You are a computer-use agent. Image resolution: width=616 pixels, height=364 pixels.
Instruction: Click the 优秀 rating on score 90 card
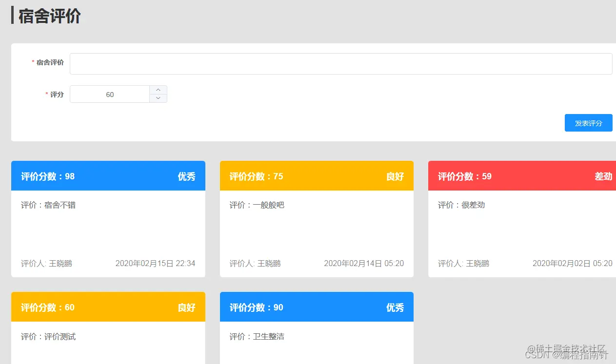click(x=395, y=307)
